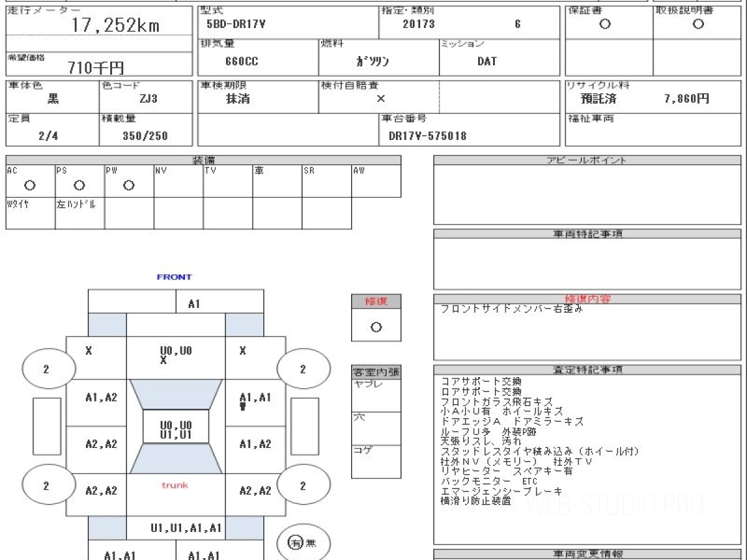Click the 車両変更情報 header

(x=587, y=554)
